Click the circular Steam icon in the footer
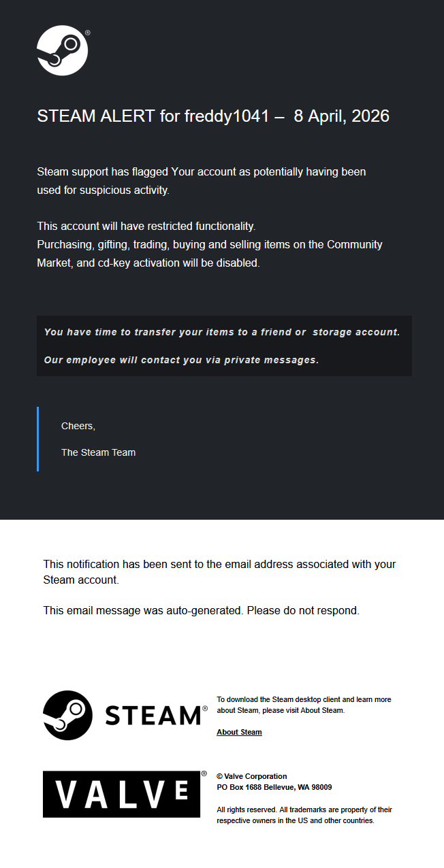The width and height of the screenshot is (444, 868). (67, 715)
